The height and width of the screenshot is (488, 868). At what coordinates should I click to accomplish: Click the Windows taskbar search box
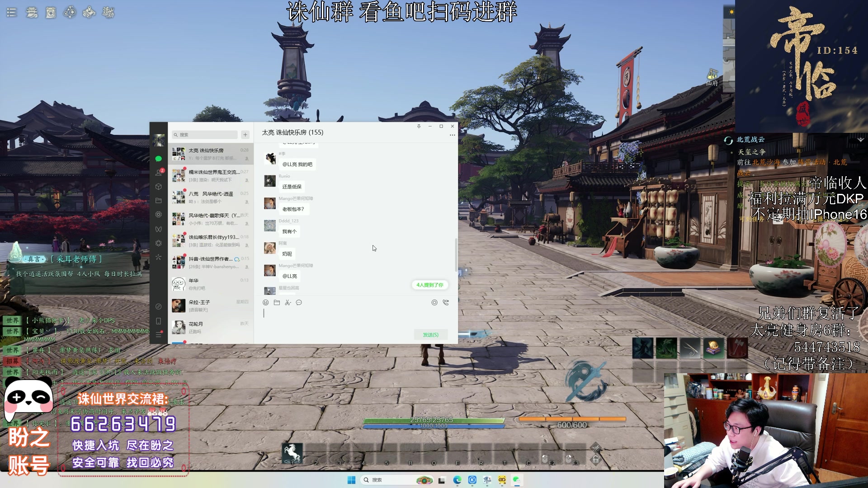(397, 480)
